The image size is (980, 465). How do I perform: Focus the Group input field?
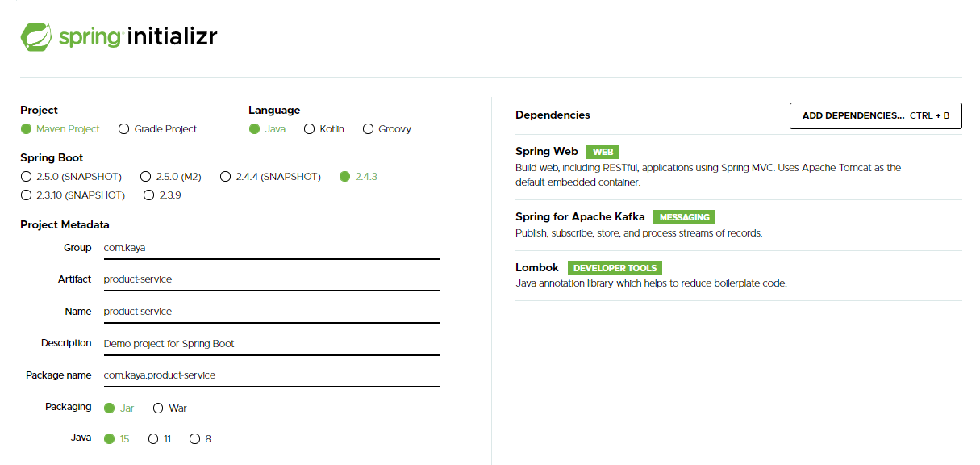tap(271, 248)
